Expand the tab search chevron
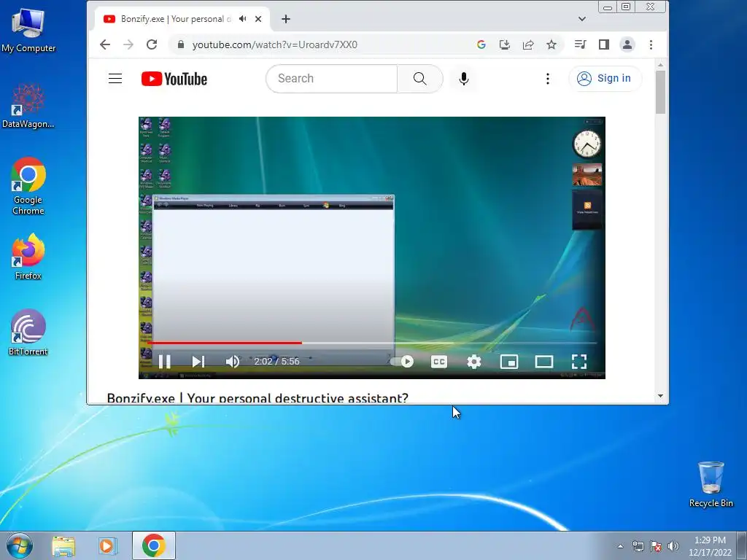This screenshot has width=747, height=560. tap(581, 19)
